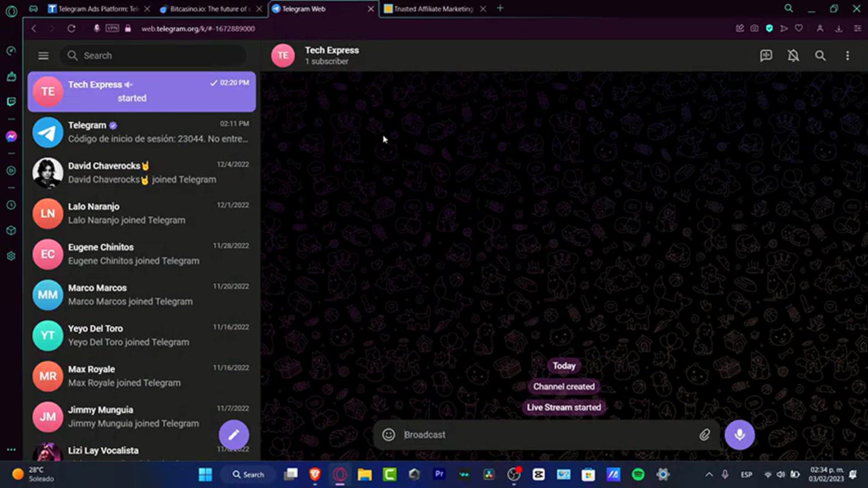
Task: Open sidebar three-dots more options
Action: tap(11, 450)
